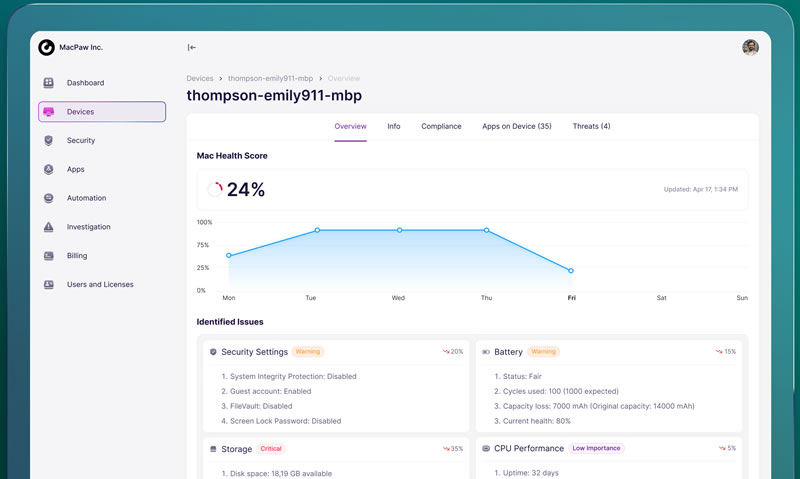800x479 pixels.
Task: Click the Users and Licenses icon
Action: tap(48, 285)
